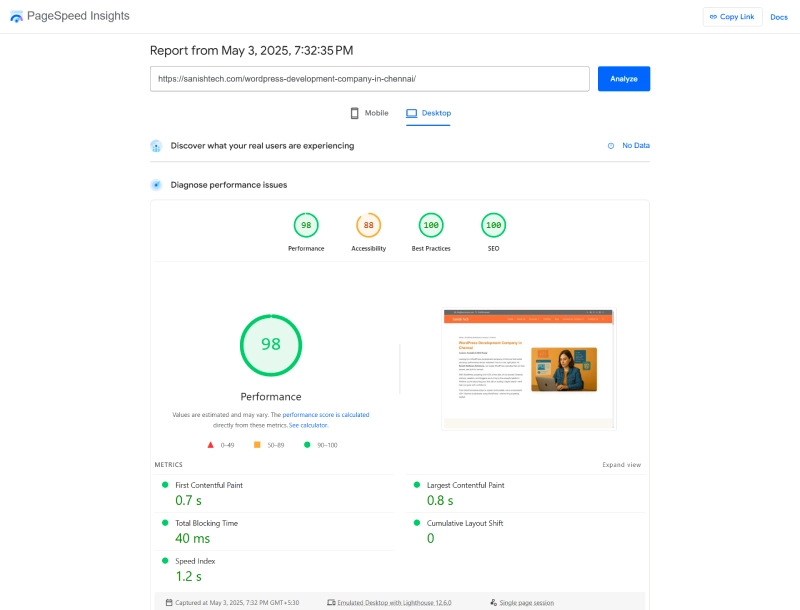Viewport: 800px width, 610px height.
Task: Click green status dot beside First Contentful Paint
Action: (x=165, y=485)
